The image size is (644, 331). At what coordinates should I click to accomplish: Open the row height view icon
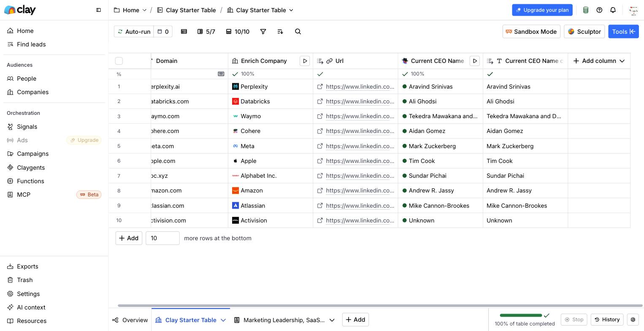(x=184, y=32)
